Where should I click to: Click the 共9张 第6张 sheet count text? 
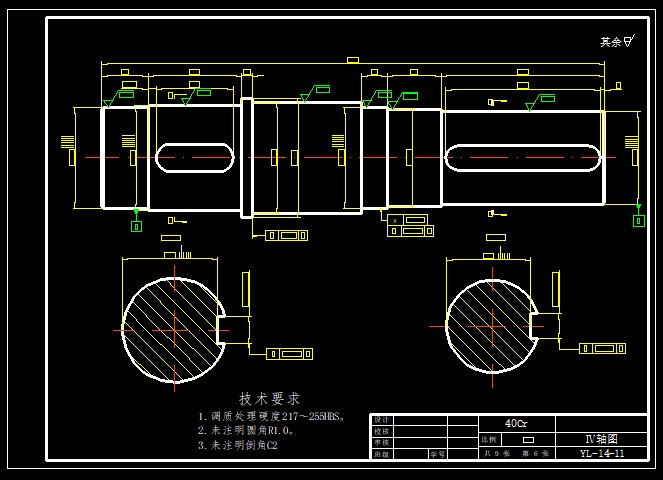pyautogui.click(x=516, y=453)
